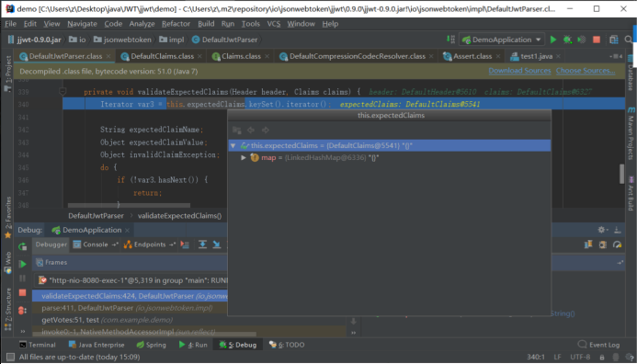Open the Endpoints tab in Debug panel

[150, 245]
